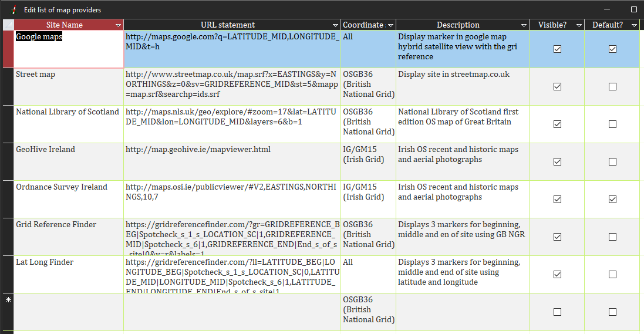Click the Grid Reference Finder description cell
644x334 pixels.
(x=462, y=235)
